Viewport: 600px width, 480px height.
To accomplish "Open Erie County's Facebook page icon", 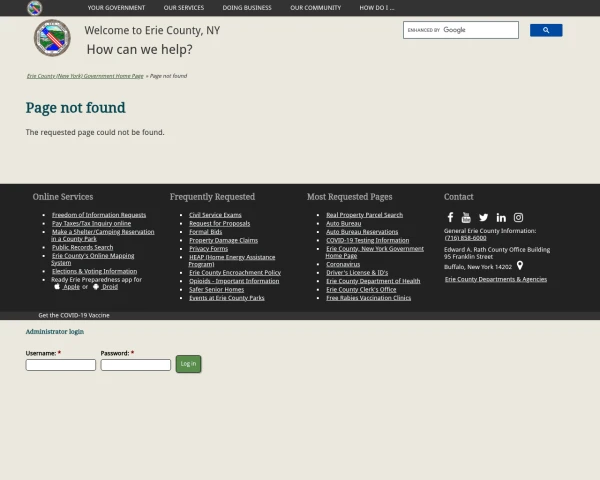I will click(x=450, y=218).
